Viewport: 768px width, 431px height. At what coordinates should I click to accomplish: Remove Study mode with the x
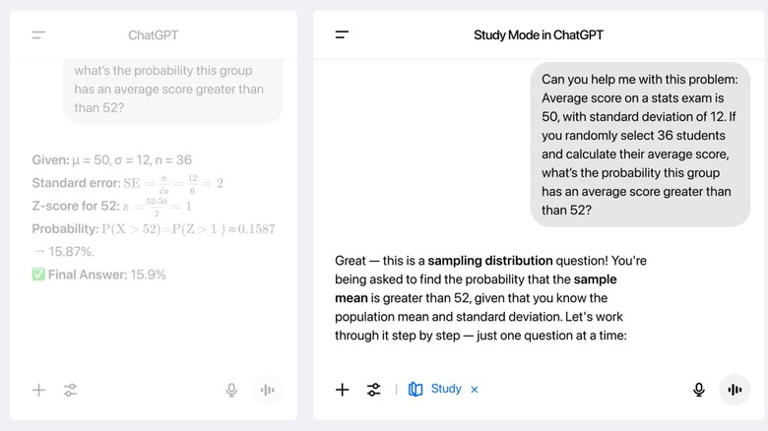[474, 390]
